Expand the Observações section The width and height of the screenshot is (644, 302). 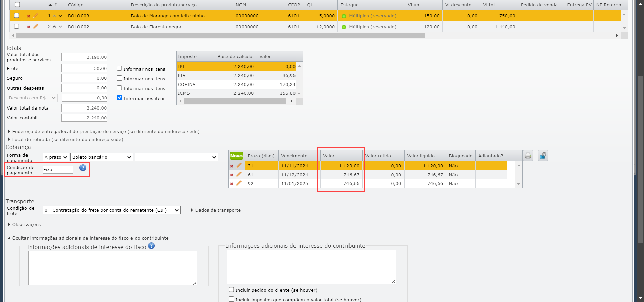(24, 224)
